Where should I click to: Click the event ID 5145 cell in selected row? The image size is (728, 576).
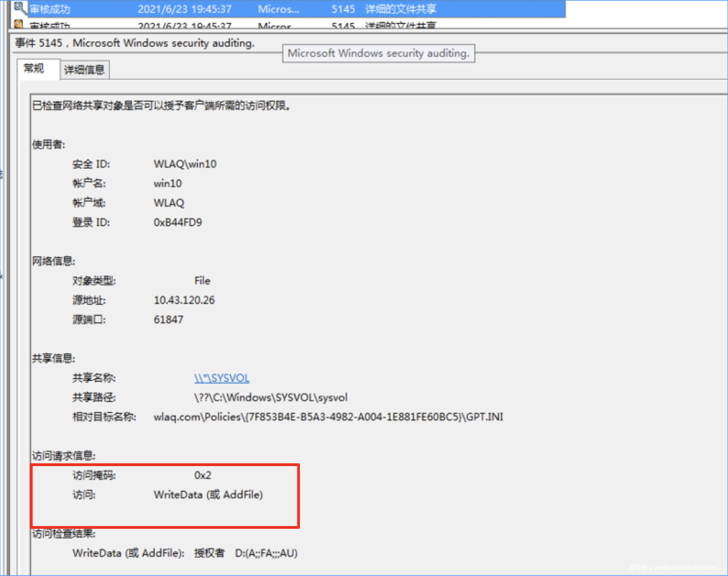point(342,9)
